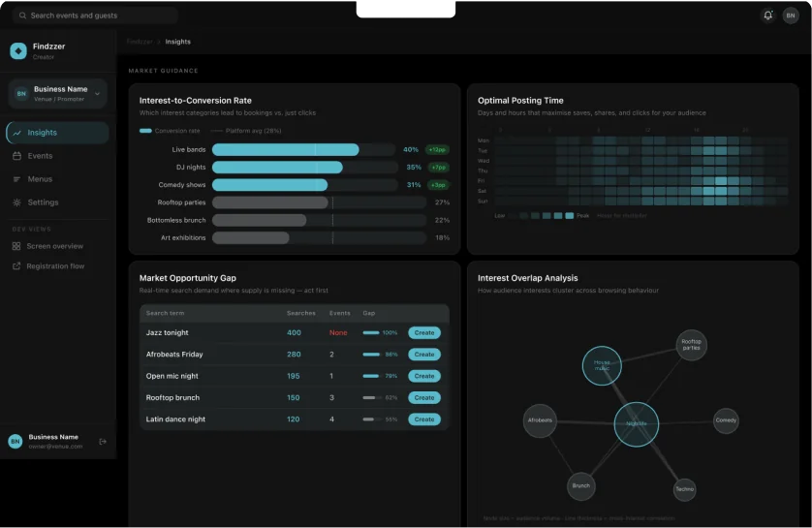812x528 pixels.
Task: Click the Findzzer breadcrumb link
Action: [x=140, y=42]
